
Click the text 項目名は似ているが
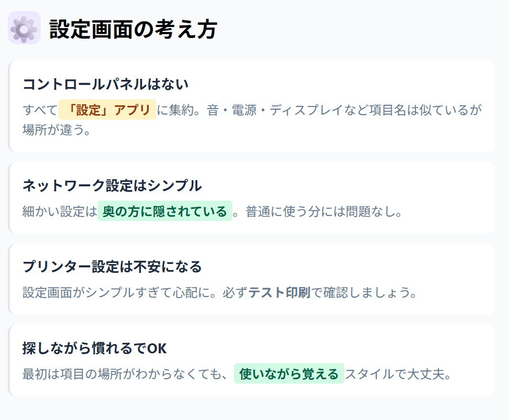427,110
